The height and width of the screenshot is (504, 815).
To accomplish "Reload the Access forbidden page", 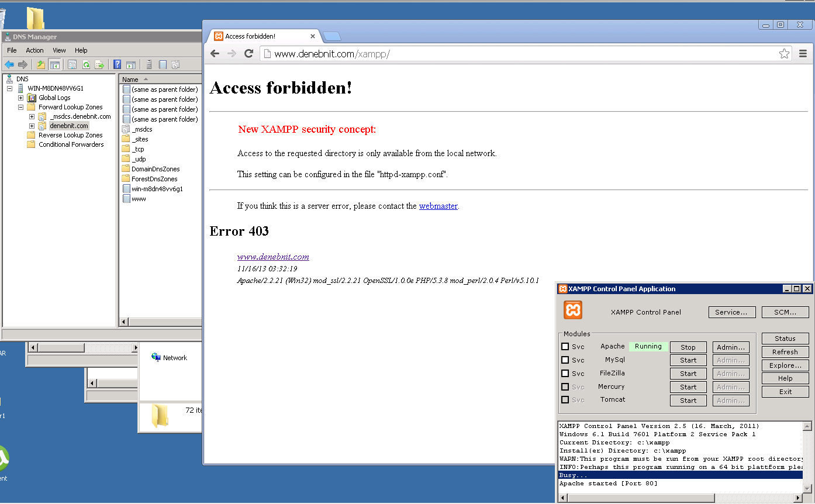I will (x=248, y=54).
